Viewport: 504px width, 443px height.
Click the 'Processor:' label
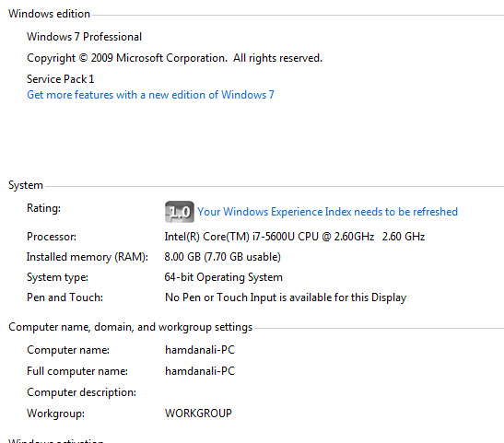[52, 237]
